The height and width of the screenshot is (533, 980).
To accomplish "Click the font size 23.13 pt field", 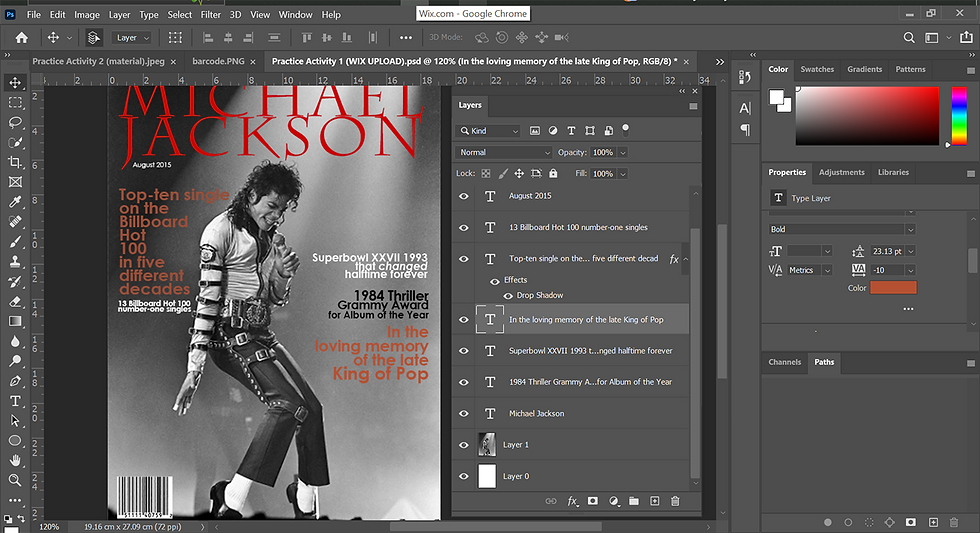I will tap(888, 252).
